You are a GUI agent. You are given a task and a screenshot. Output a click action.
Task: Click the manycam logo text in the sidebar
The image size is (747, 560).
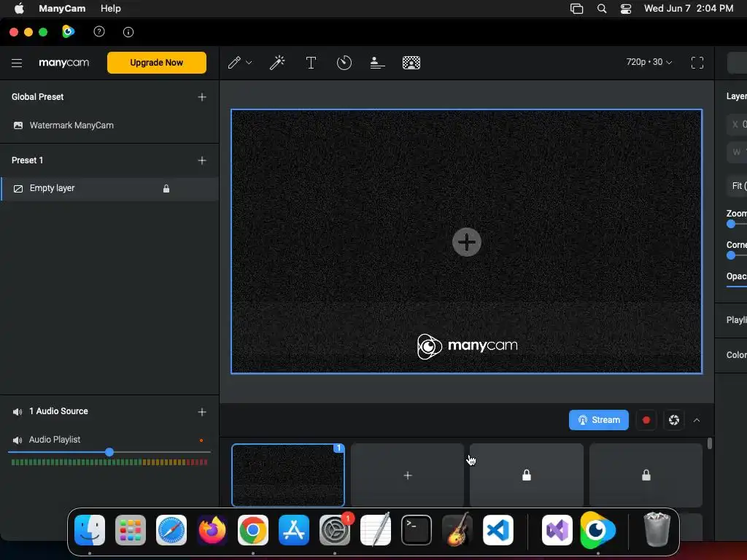pos(64,63)
